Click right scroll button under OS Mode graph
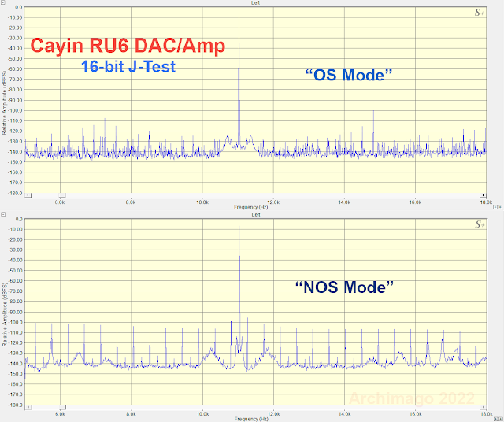The image size is (504, 422). tap(483, 195)
